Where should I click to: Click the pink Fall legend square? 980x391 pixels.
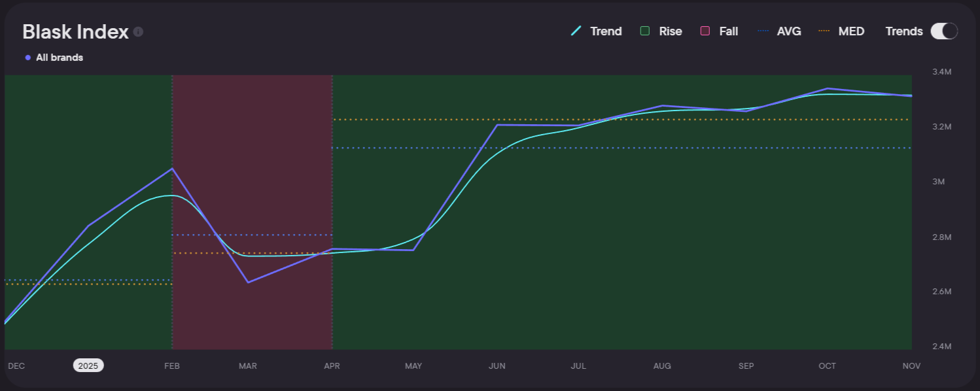click(705, 31)
